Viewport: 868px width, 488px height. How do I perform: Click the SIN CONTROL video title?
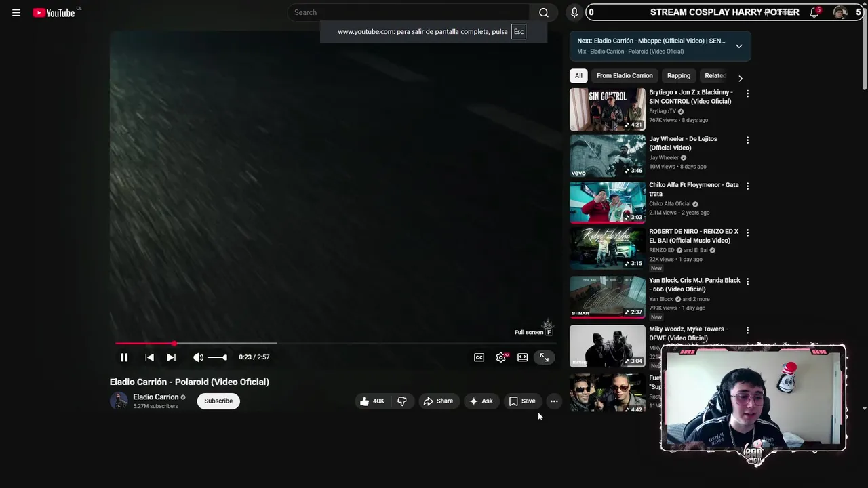[x=691, y=97]
